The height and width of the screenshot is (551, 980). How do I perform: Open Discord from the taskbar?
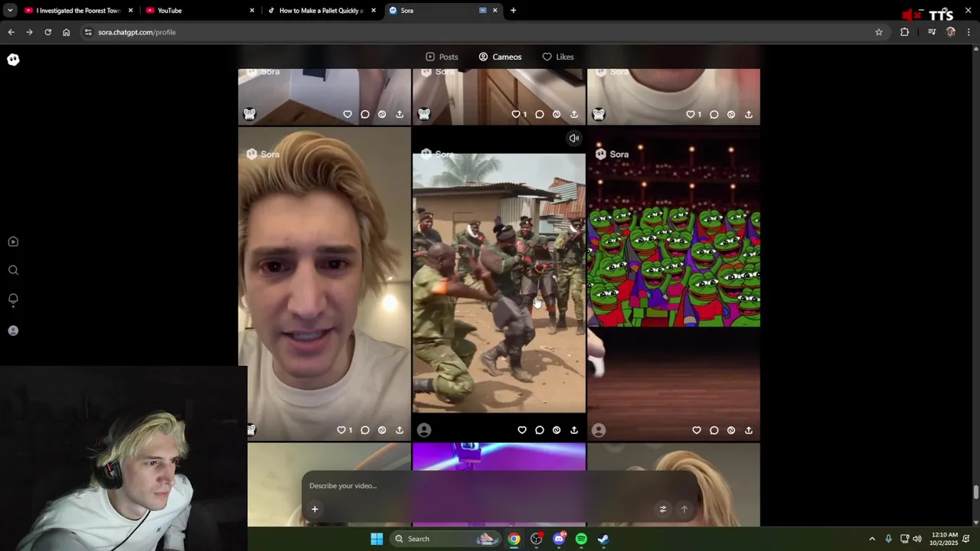point(559,539)
